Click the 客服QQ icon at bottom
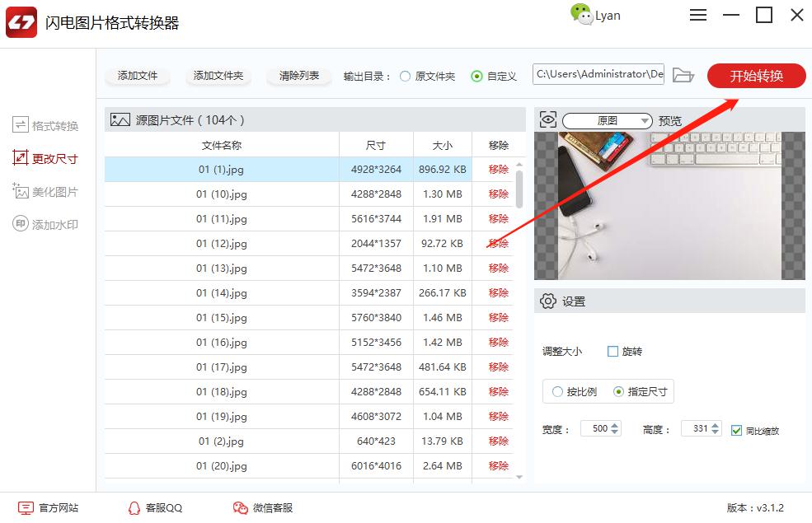This screenshot has width=812, height=523. pos(134,508)
